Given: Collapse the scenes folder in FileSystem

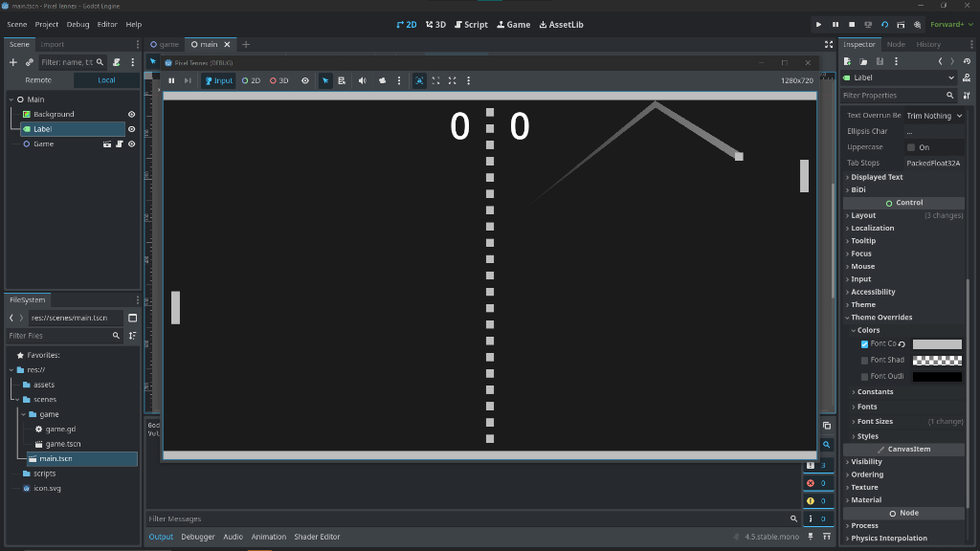Looking at the screenshot, I should click(x=13, y=400).
